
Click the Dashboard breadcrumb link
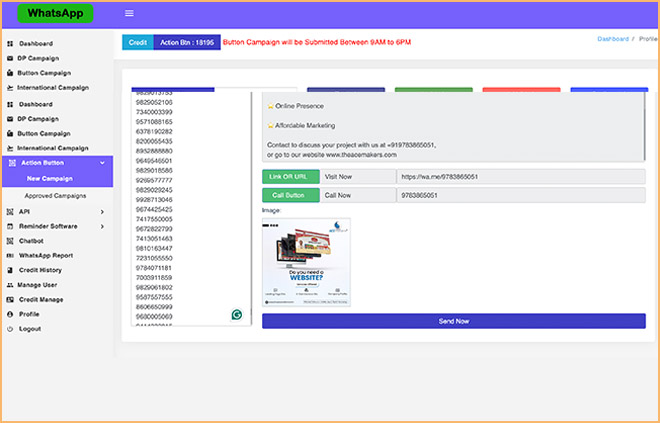(613, 39)
